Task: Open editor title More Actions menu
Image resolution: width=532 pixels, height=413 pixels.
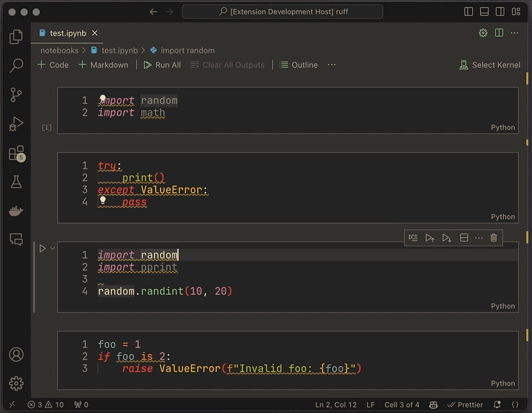Action: click(x=515, y=33)
